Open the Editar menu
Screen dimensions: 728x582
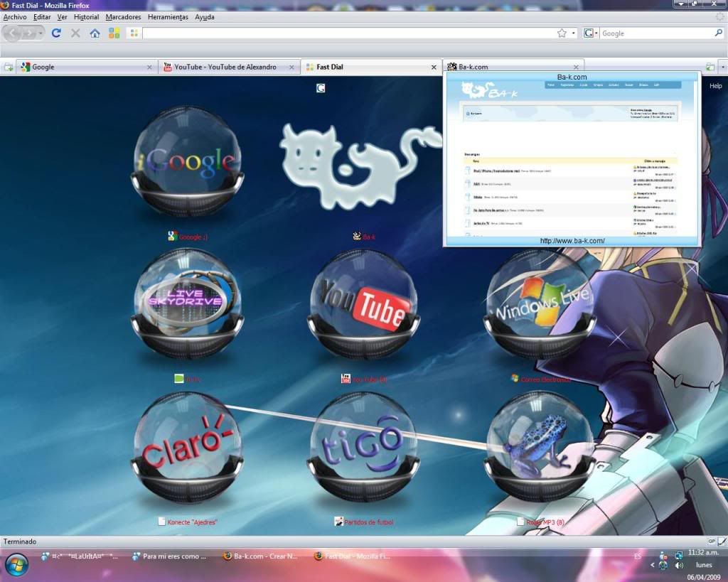click(x=42, y=17)
